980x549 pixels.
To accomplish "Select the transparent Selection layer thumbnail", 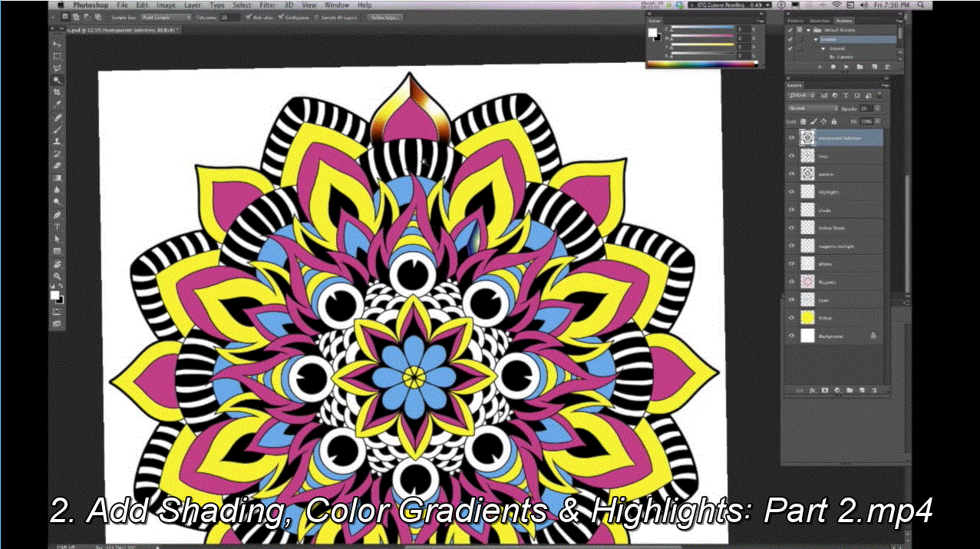I will click(x=807, y=137).
